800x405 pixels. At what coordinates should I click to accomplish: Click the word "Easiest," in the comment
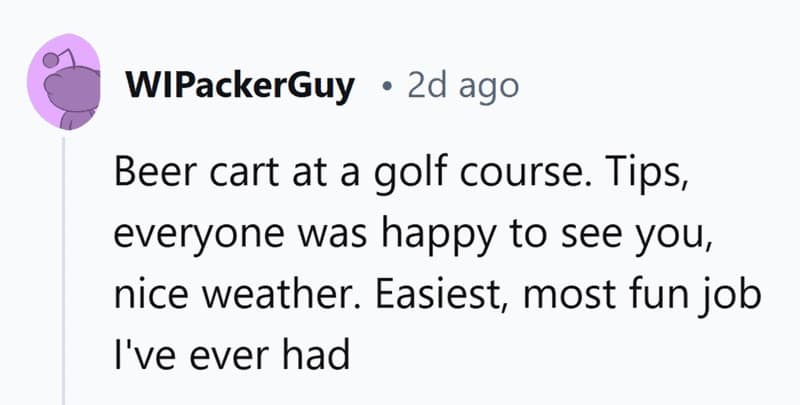[443, 297]
